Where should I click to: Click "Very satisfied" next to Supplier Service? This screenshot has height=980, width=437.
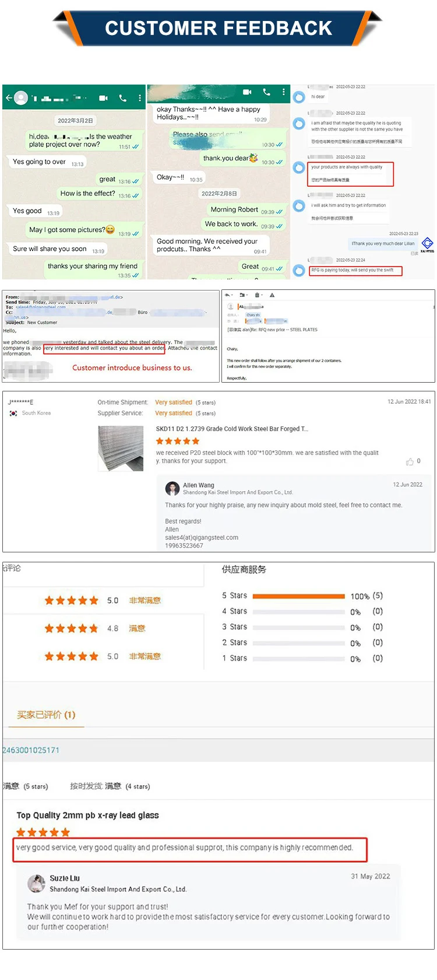tap(174, 413)
